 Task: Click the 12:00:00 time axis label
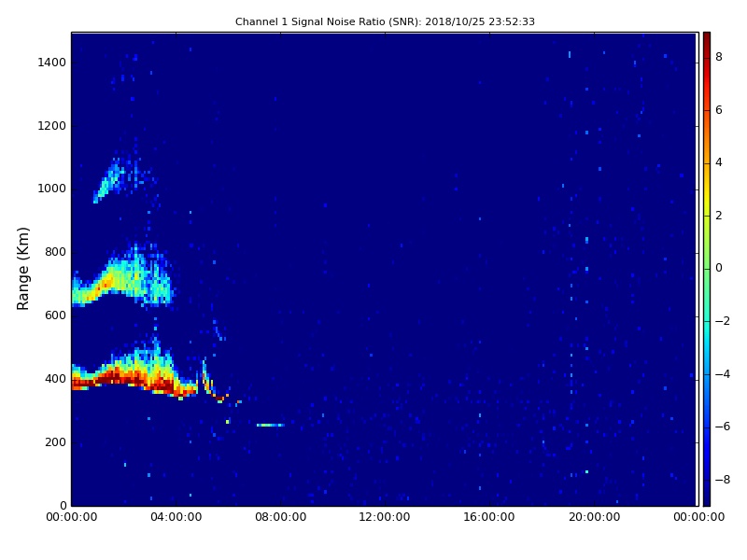(385, 517)
